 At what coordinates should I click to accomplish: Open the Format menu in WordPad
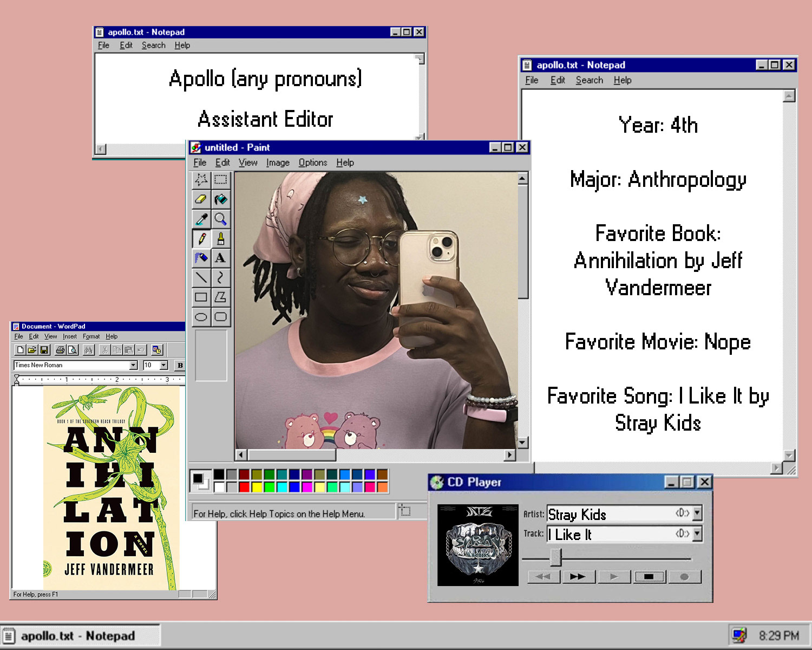91,336
